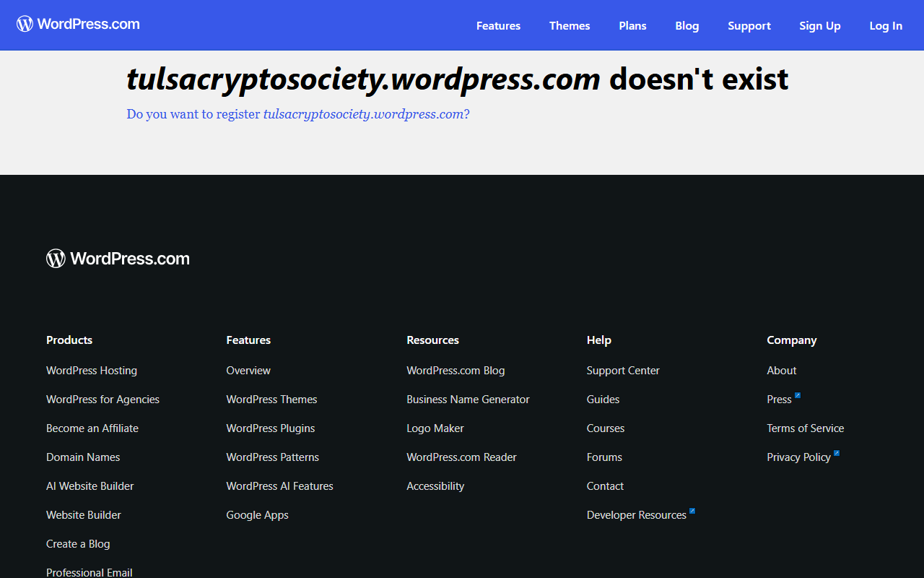Select Support in the header menu
924x578 pixels.
click(x=749, y=25)
